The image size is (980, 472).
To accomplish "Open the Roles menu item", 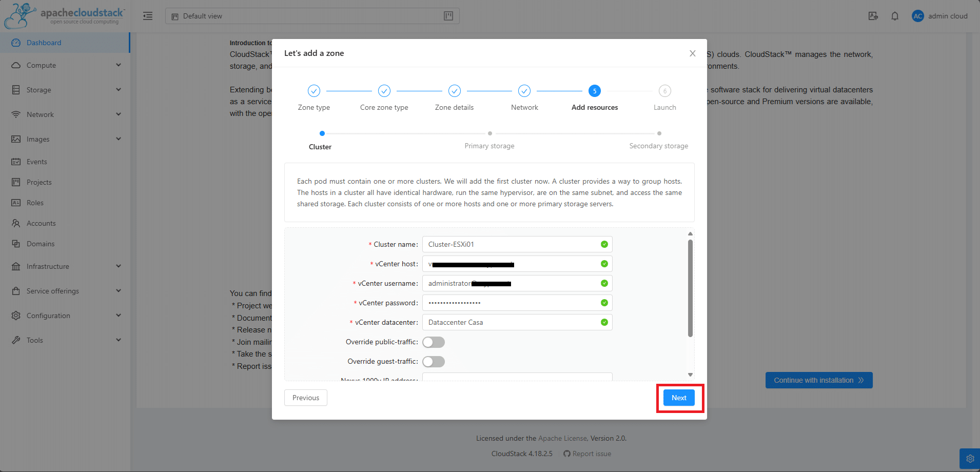I will [x=65, y=203].
